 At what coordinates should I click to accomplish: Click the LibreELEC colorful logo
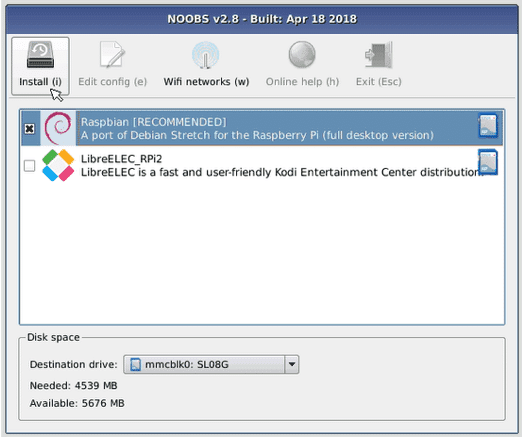click(x=58, y=165)
